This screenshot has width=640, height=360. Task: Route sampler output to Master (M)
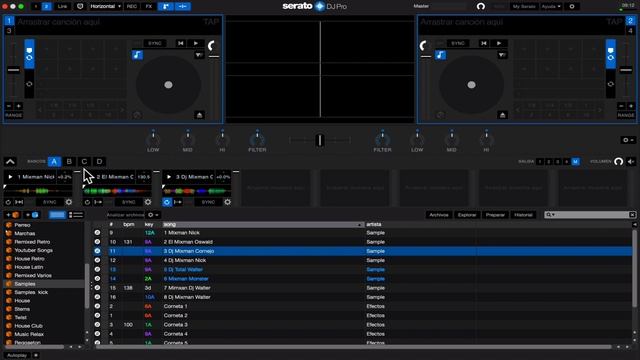click(x=576, y=162)
